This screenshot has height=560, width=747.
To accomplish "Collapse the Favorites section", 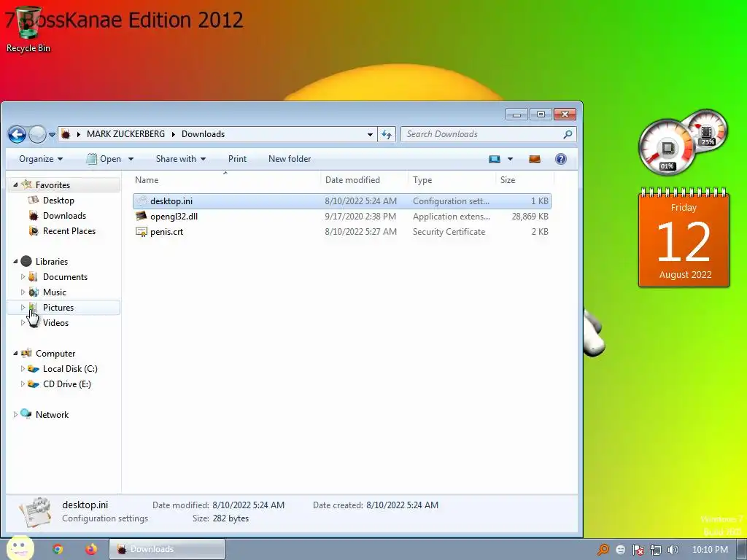I will [15, 184].
